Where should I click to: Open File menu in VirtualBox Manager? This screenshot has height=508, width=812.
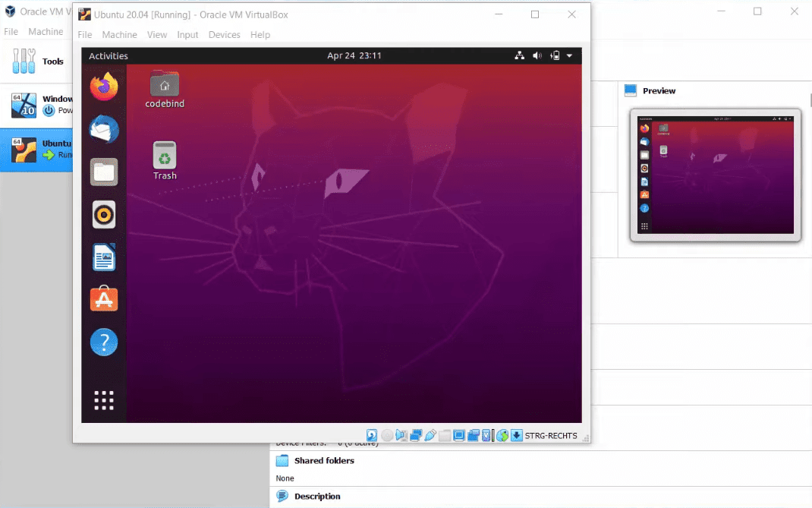click(x=11, y=32)
